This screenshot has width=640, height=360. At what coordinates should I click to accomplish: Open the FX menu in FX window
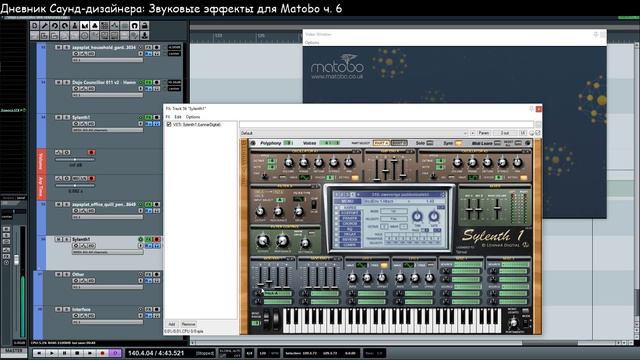(167, 117)
